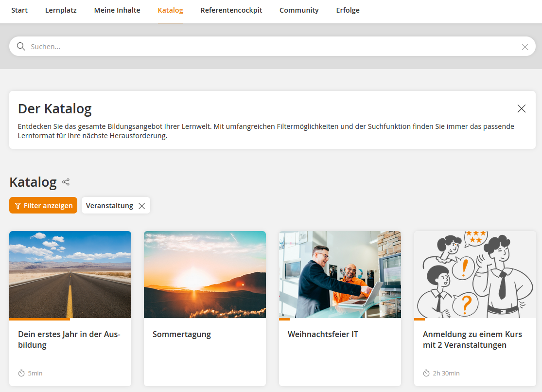
Task: Open 'Anmeldung zu einem Kurs' title link
Action: (x=472, y=339)
